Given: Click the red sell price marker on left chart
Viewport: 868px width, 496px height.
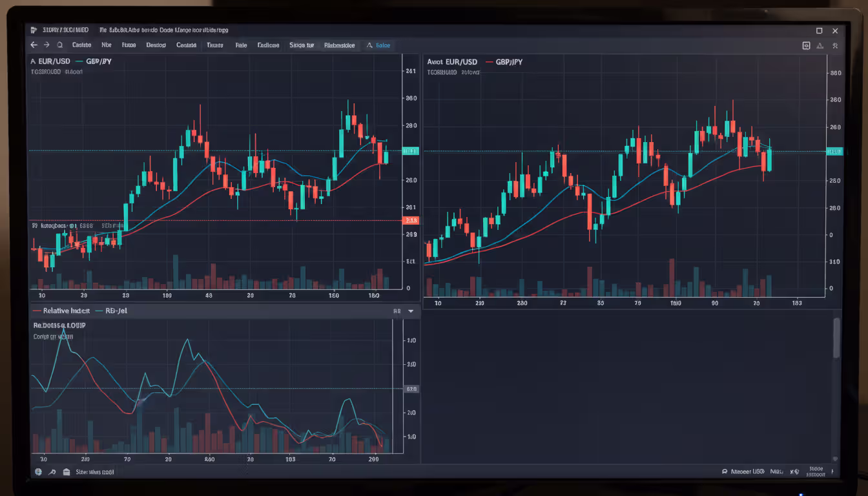Looking at the screenshot, I should click(x=411, y=220).
